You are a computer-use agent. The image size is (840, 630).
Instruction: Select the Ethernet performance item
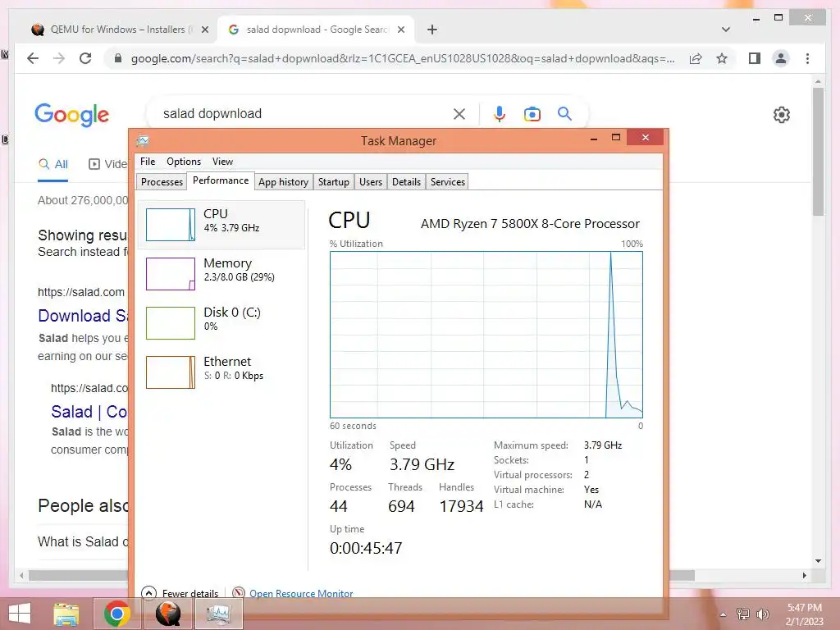pos(221,372)
